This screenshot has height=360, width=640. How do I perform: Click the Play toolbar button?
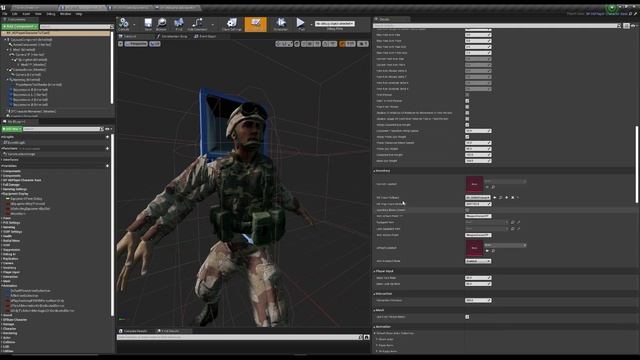pyautogui.click(x=301, y=24)
